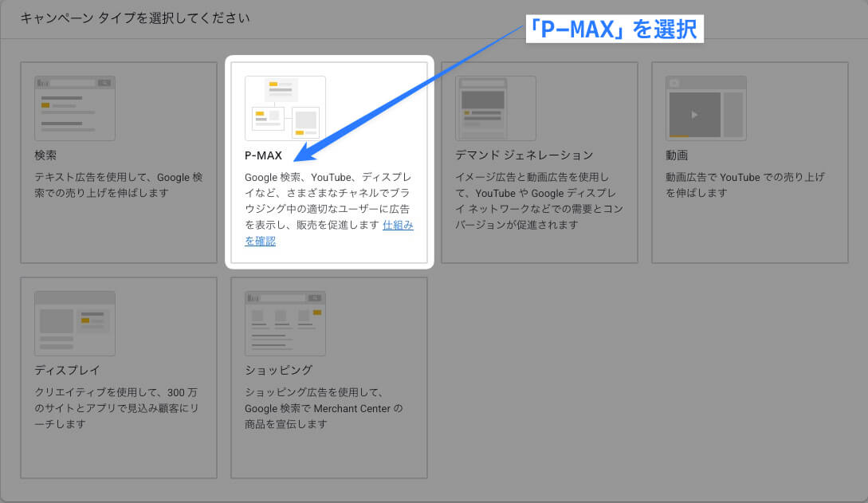Click the 「P-MAX」を選択 annotation label
Screen dimensions: 868x503
tap(614, 30)
